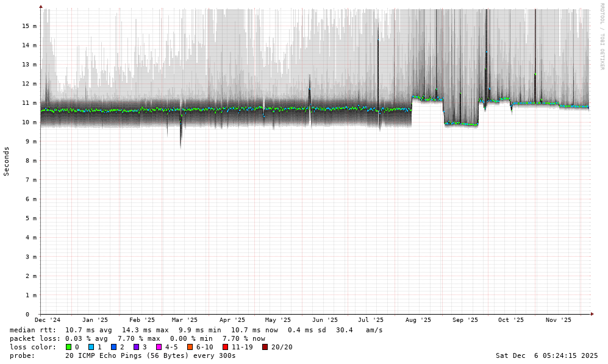Select the dark red legend square
This screenshot has height=364, width=608.
click(x=265, y=347)
